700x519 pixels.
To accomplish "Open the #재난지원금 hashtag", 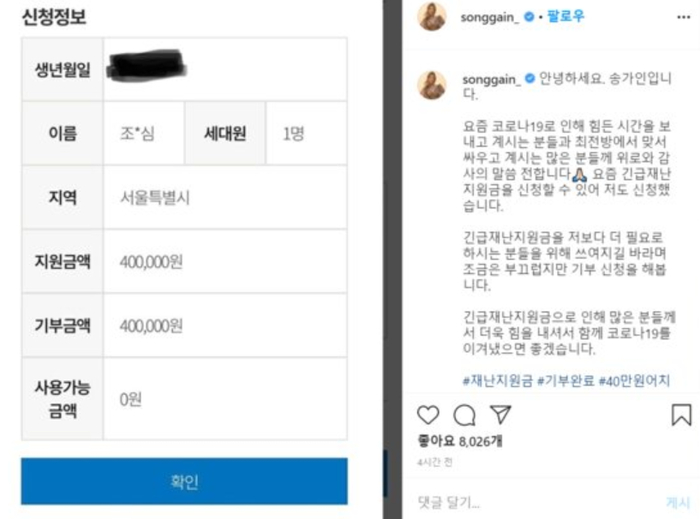I will (497, 381).
